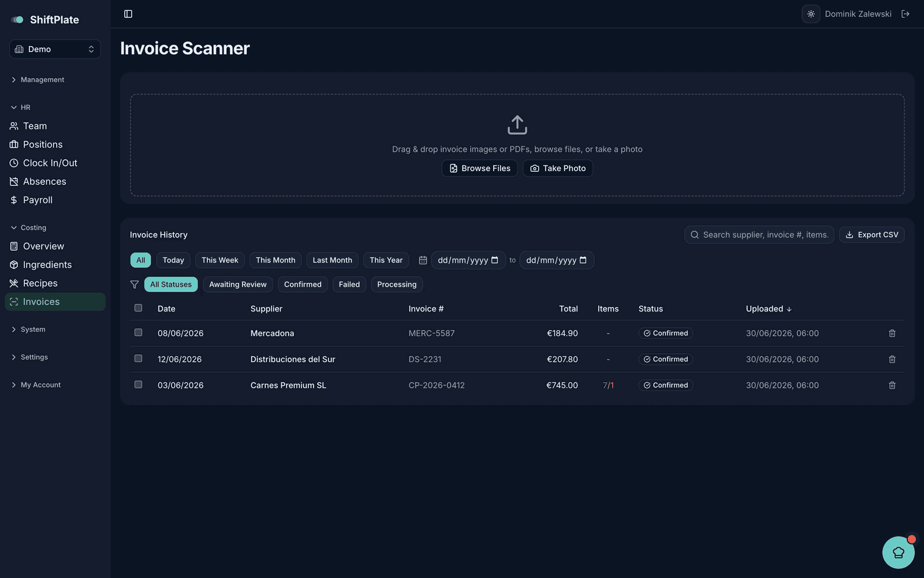Click the Carnes Premium SL supplier name

(288, 386)
